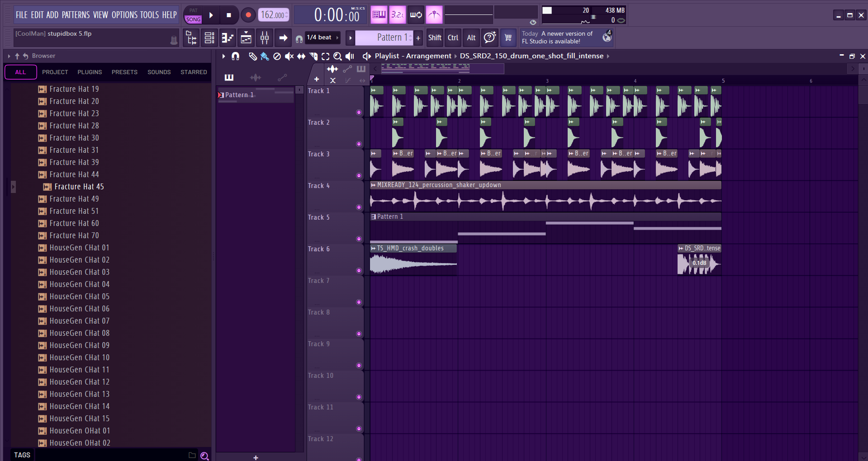Expand arrow after Playlist - Arrangement
Screen dimensions: 868x461
pos(455,56)
